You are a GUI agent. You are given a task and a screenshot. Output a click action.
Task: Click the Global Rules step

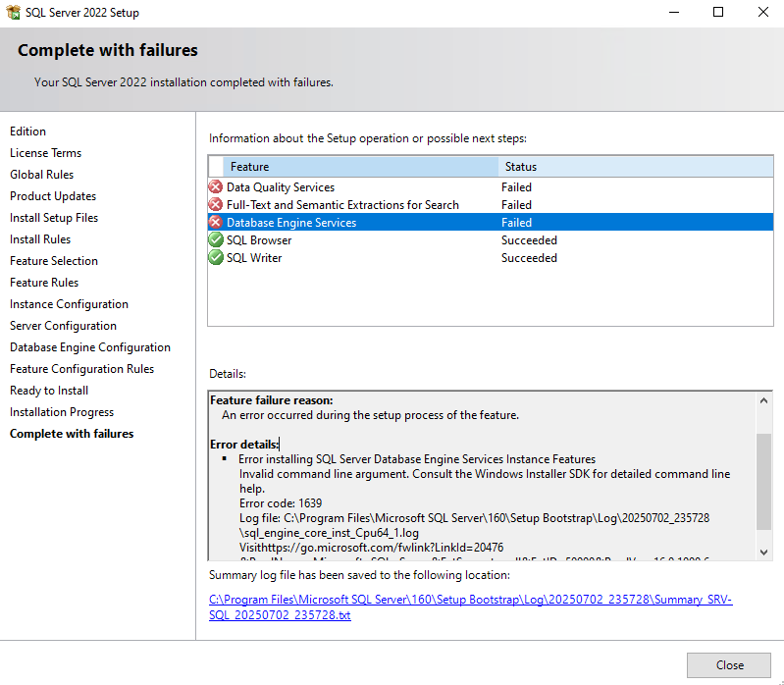(x=41, y=174)
